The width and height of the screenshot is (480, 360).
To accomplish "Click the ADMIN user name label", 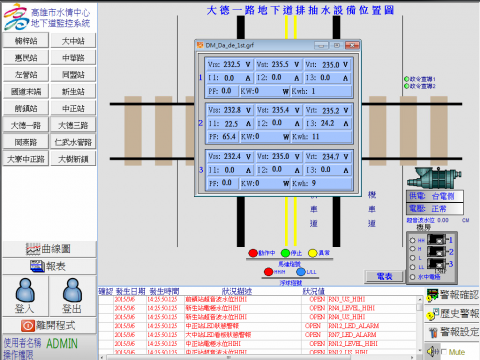I will point(62,344).
